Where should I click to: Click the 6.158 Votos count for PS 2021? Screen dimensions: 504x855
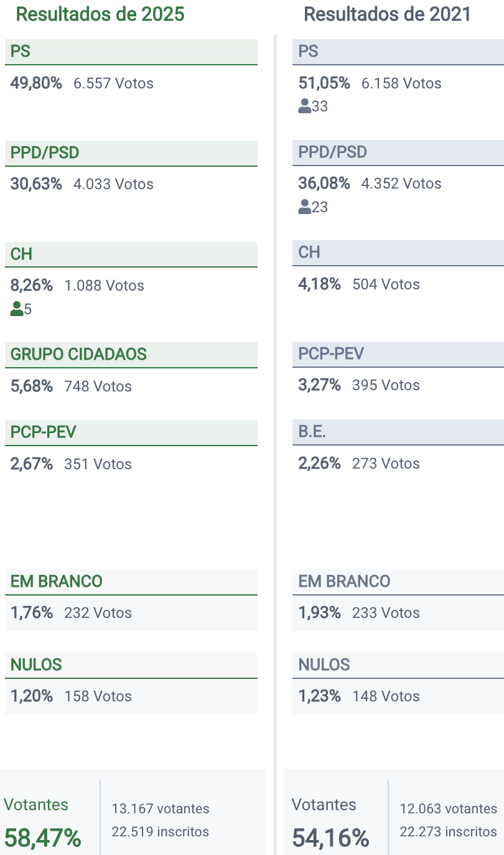401,83
